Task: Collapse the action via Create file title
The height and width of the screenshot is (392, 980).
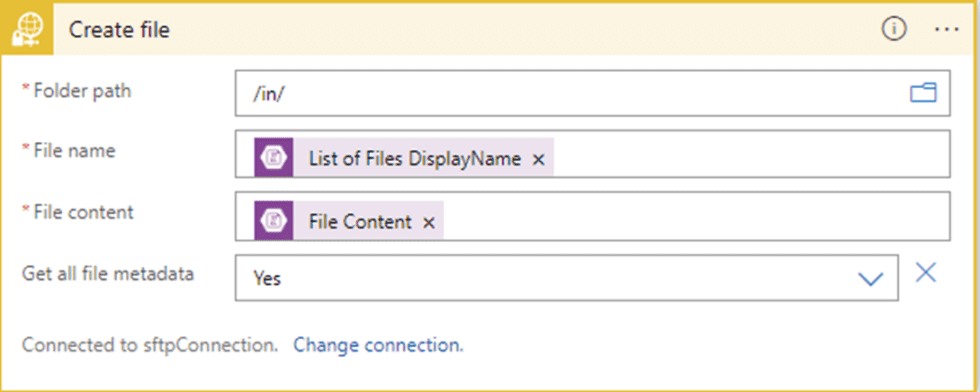Action: tap(119, 30)
